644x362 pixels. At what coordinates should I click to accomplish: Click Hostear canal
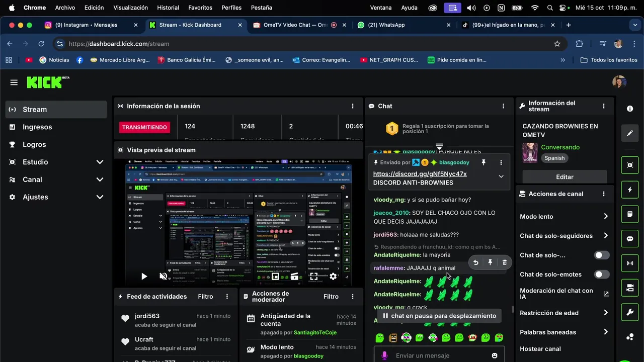point(540,349)
